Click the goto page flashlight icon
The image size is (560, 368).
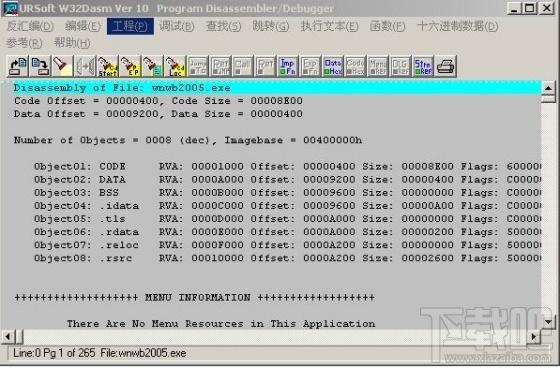point(152,66)
